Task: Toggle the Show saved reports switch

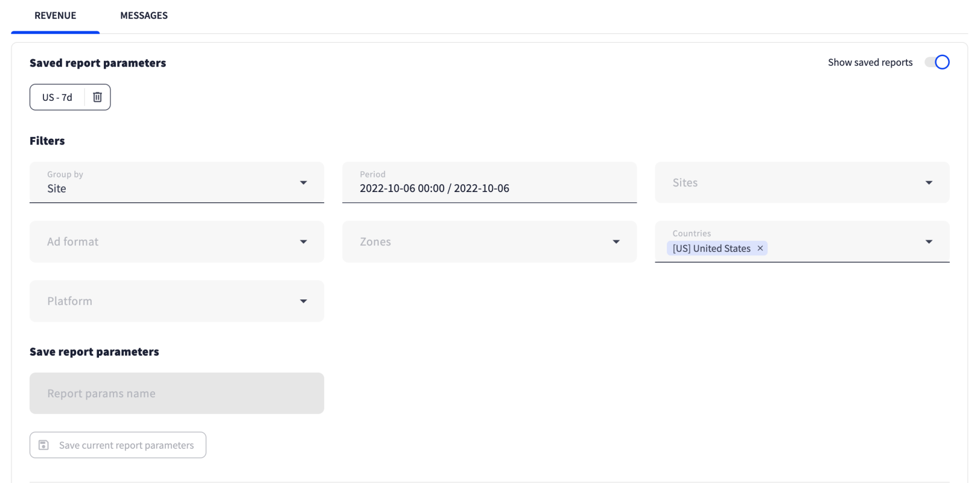Action: coord(937,62)
